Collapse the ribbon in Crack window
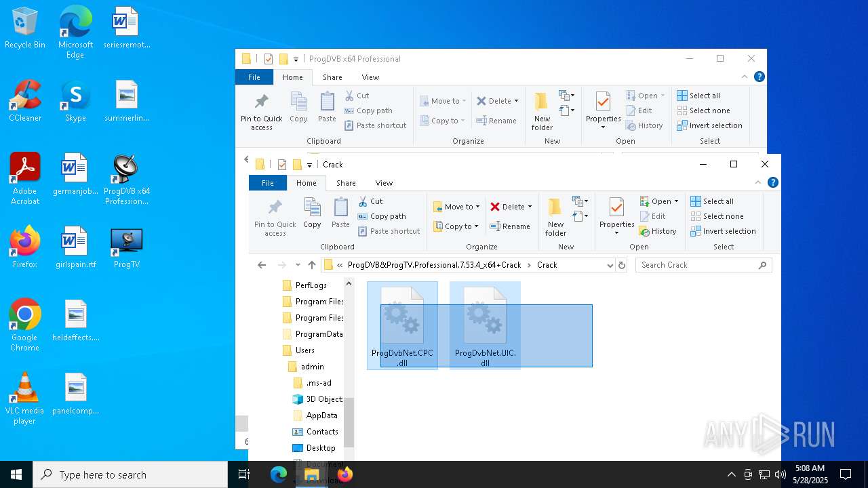This screenshot has width=868, height=488. tap(758, 182)
